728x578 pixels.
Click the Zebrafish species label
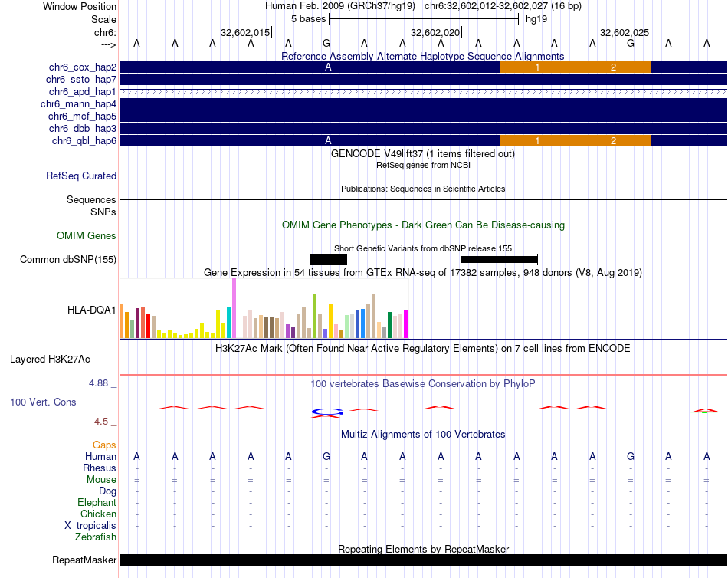pyautogui.click(x=96, y=537)
